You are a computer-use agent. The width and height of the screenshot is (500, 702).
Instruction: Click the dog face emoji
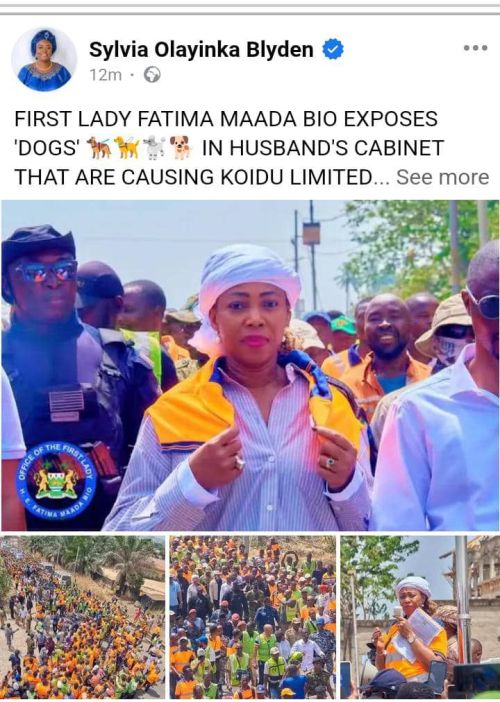181,148
